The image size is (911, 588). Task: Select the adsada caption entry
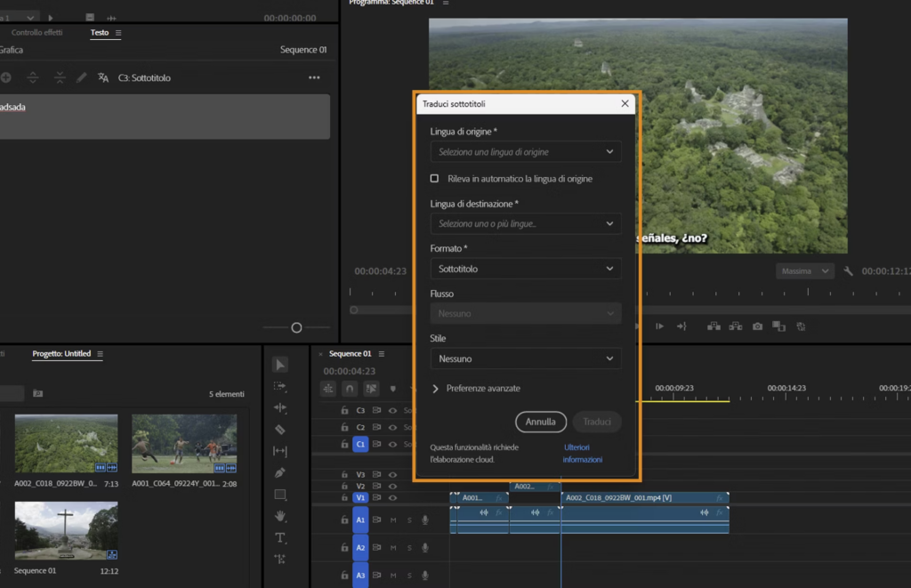pos(165,117)
